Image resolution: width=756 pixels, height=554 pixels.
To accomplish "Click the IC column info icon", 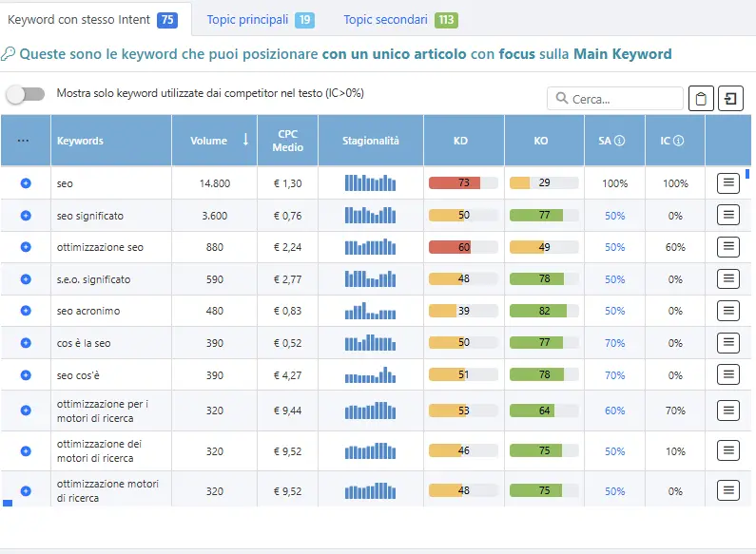I will pos(678,141).
